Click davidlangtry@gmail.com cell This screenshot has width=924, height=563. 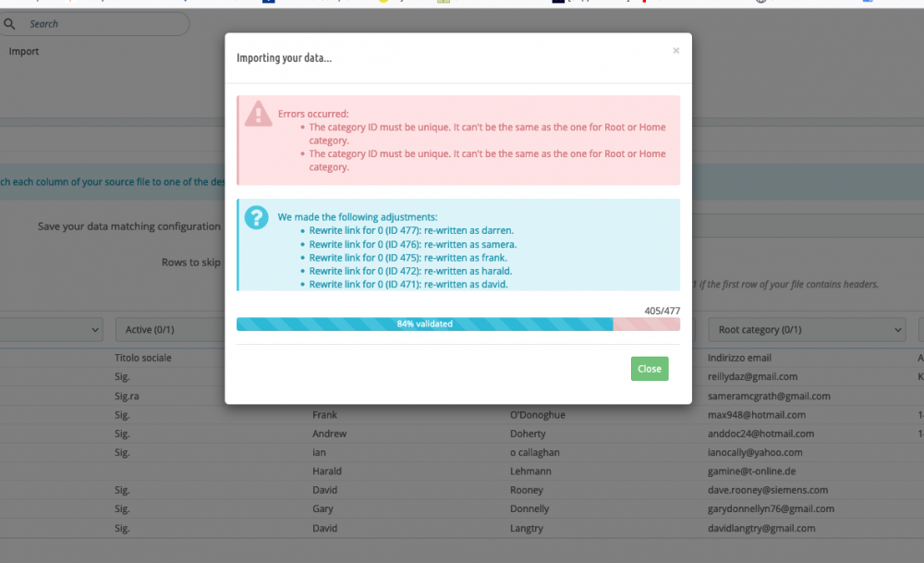click(761, 528)
